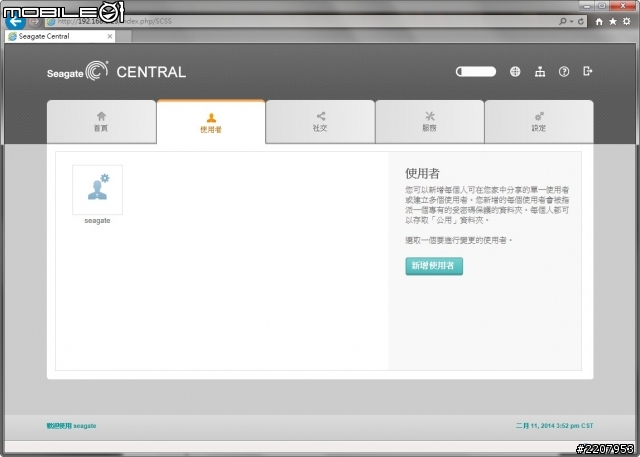Viewport: 640px width, 457px height.
Task: Open a new blank browser tab
Action: tap(124, 36)
